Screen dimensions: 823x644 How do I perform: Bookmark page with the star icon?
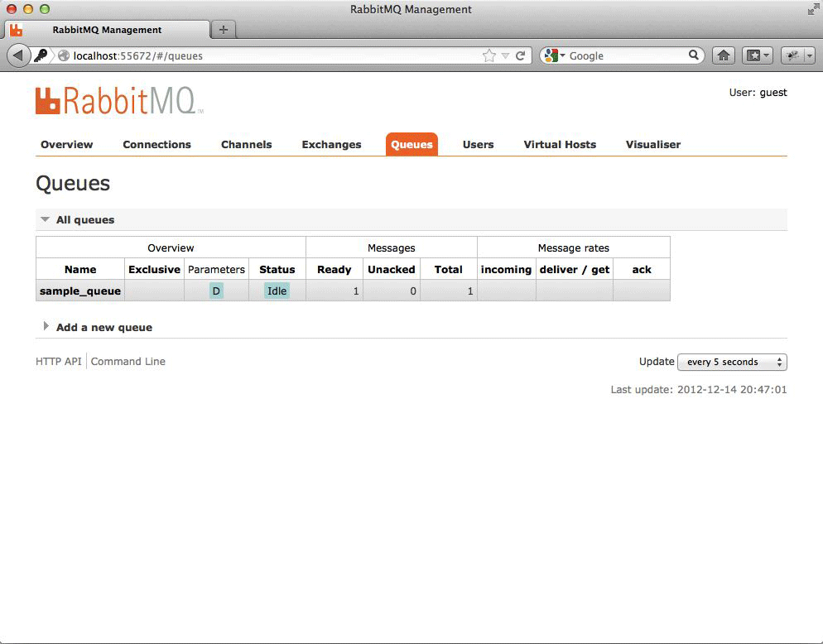489,55
